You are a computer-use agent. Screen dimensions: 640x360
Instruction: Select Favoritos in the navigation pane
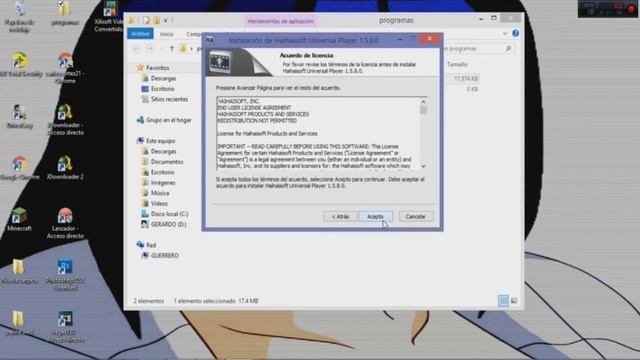coord(158,68)
